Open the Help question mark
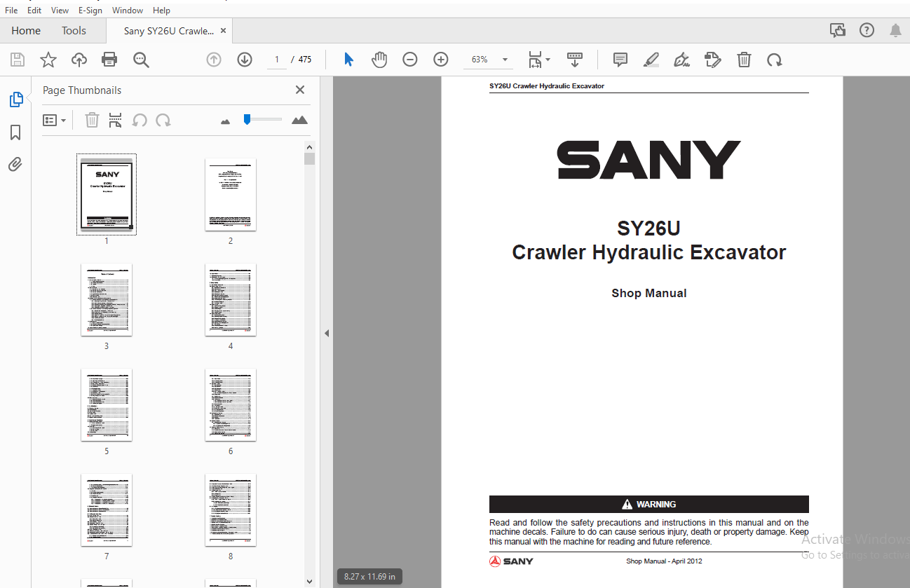Screen dimensions: 910x588 [867, 30]
